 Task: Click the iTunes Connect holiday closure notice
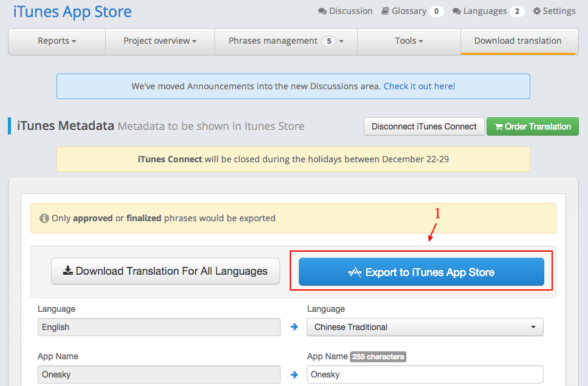(293, 159)
